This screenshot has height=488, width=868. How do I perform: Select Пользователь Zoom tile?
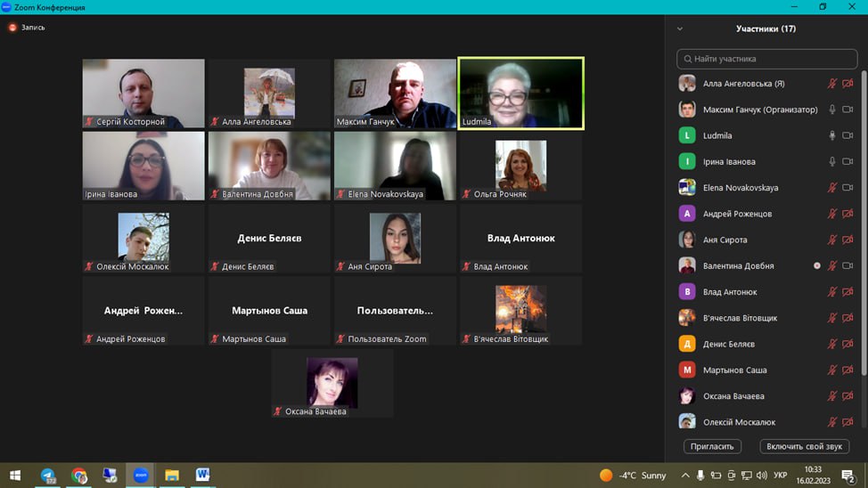click(x=396, y=311)
